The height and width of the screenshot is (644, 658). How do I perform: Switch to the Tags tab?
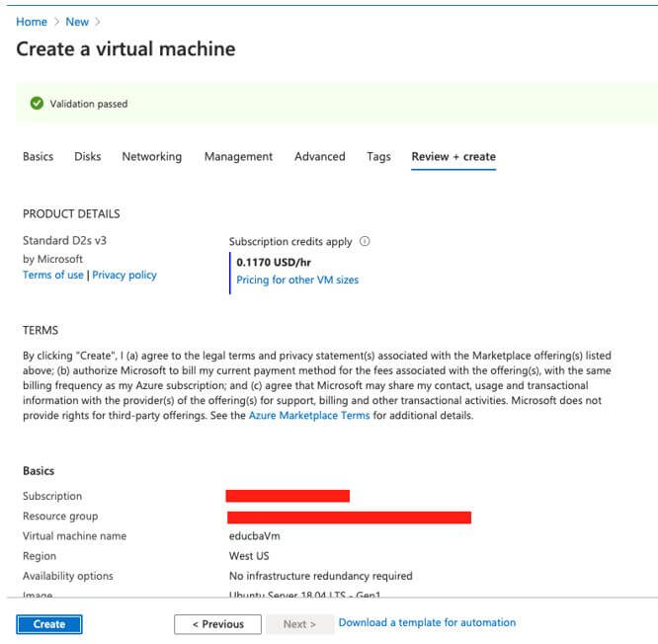378,156
